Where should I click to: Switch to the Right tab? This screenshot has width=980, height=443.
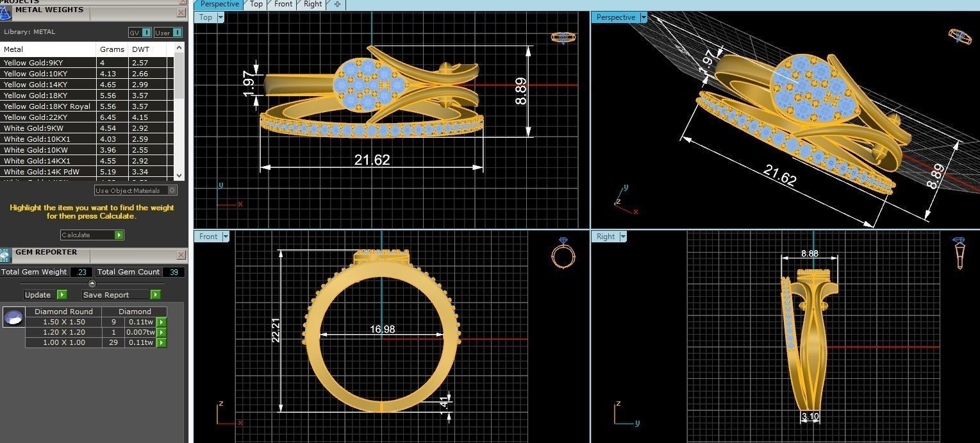(313, 4)
